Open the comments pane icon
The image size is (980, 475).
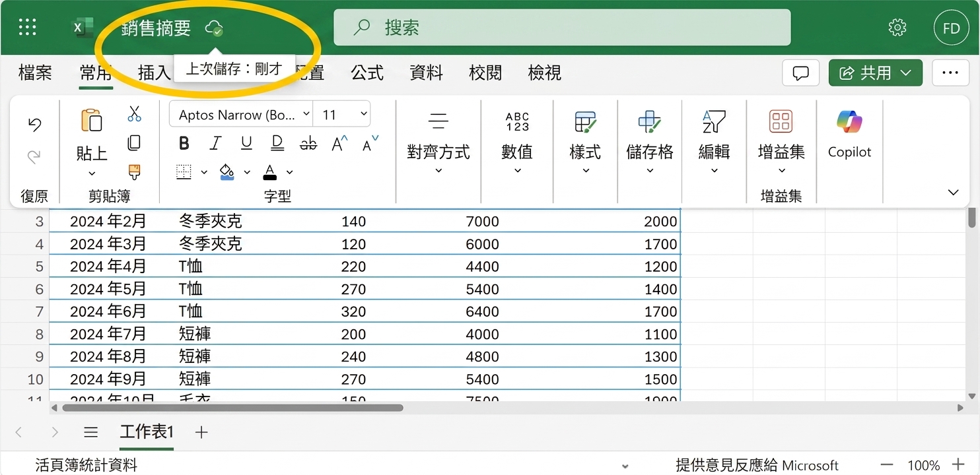pos(800,73)
